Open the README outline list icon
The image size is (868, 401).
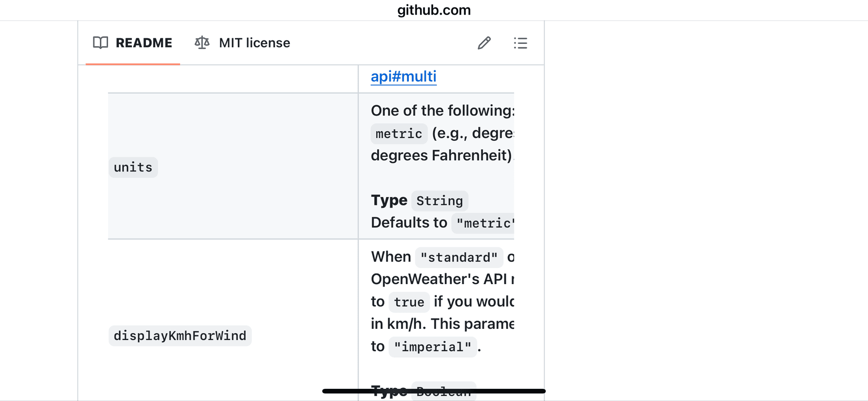520,43
